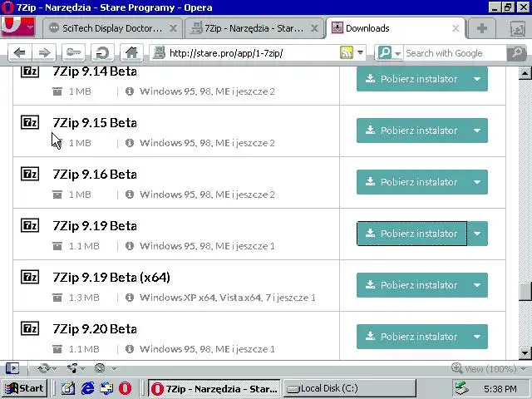Click the 7z icon beside 7Zip 9.19 Beta (x64)
The width and height of the screenshot is (532, 399).
[x=30, y=277]
